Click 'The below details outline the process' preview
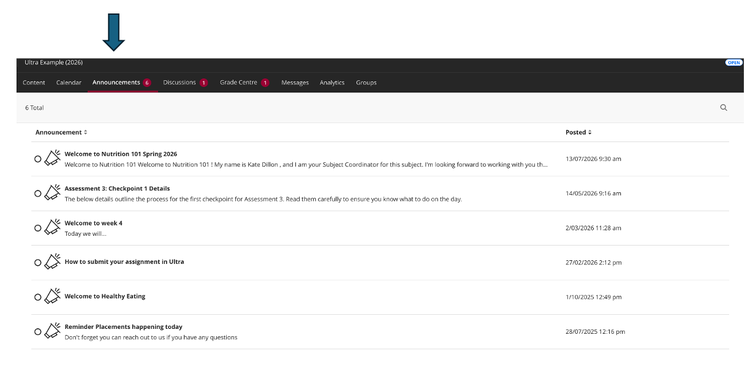This screenshot has width=750, height=365. coord(263,199)
